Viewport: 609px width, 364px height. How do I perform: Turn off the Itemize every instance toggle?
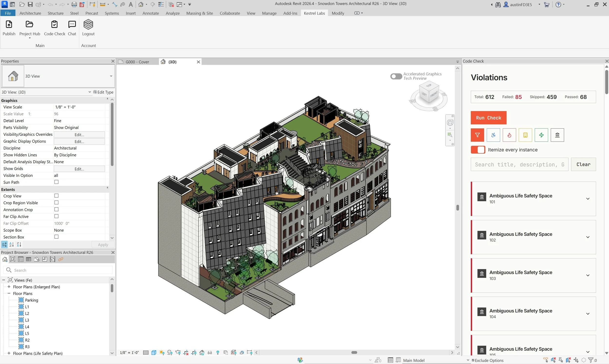(478, 150)
